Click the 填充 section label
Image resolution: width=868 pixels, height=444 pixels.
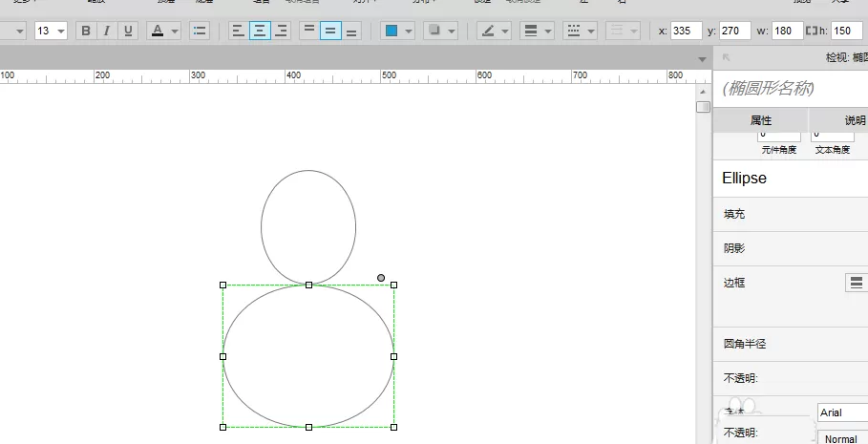(734, 214)
